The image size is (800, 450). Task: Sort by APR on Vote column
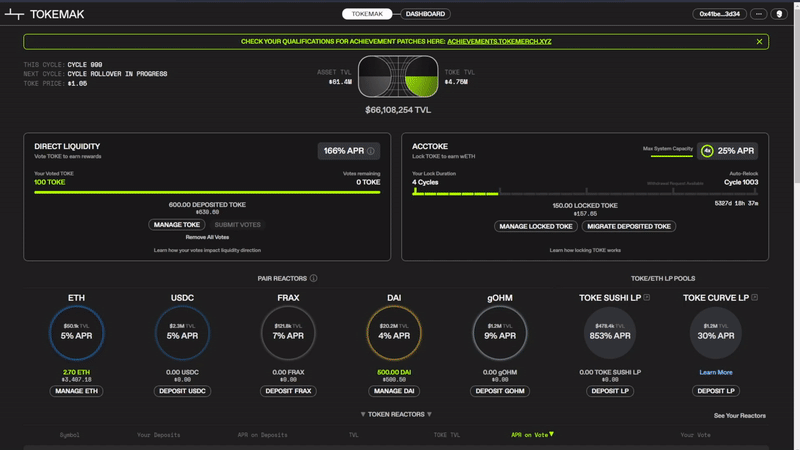click(x=532, y=435)
